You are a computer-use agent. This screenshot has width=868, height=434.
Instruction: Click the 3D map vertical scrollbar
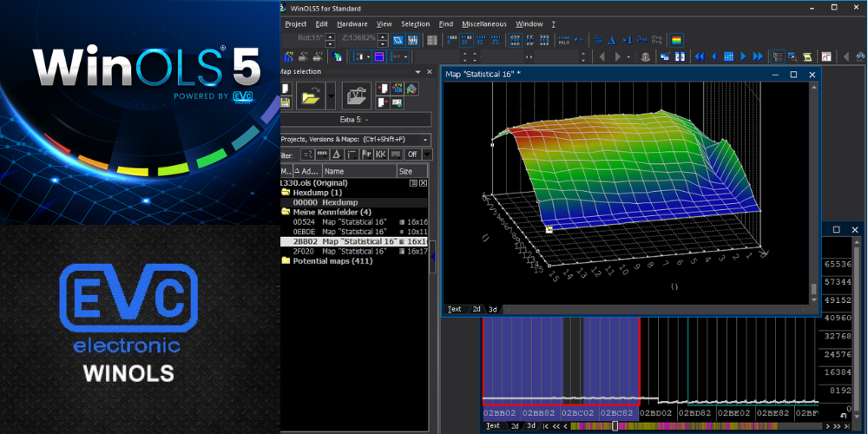pyautogui.click(x=814, y=192)
